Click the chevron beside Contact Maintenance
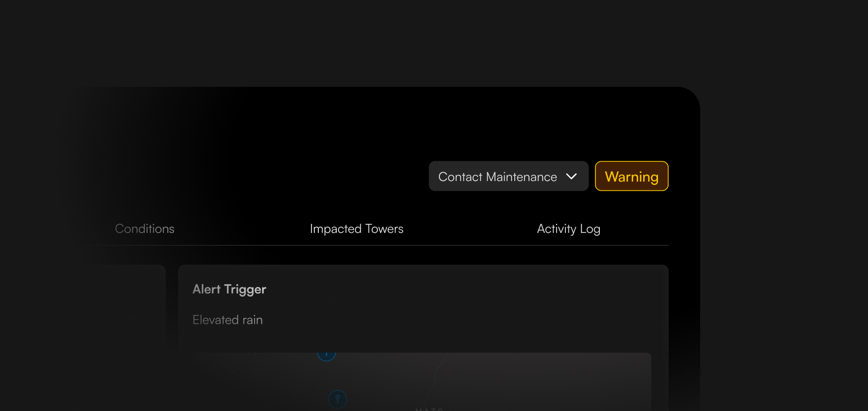This screenshot has height=411, width=868. pyautogui.click(x=571, y=176)
